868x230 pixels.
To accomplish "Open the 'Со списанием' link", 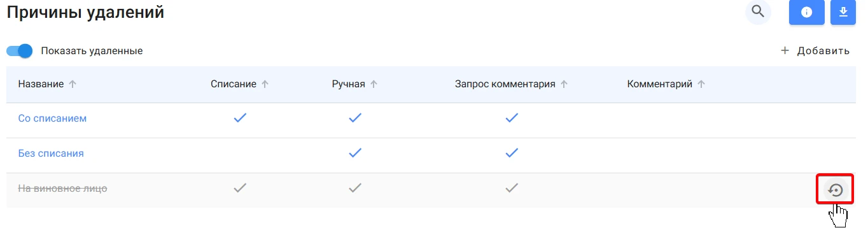I will click(x=52, y=119).
